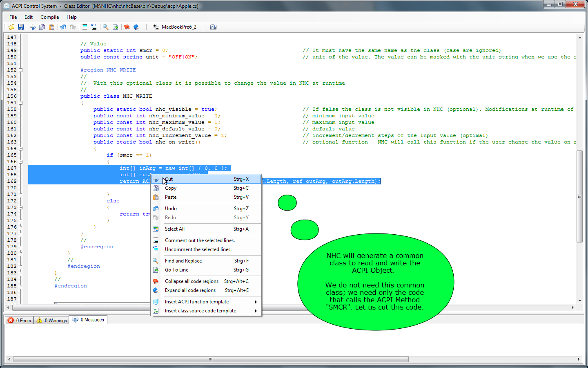Click the Open file folder icon in toolbar
Viewport: 588px width, 368px height.
point(11,27)
